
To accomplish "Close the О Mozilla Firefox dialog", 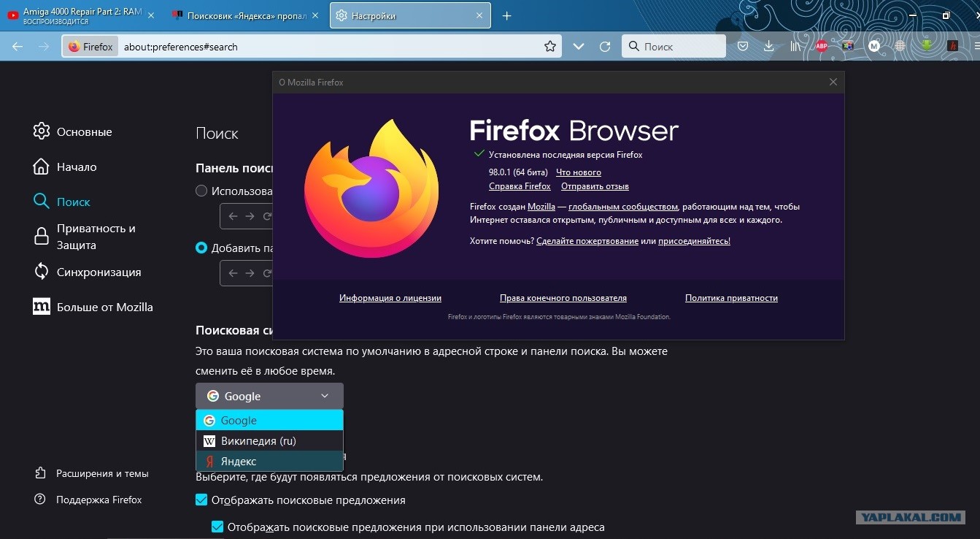I will pos(833,82).
